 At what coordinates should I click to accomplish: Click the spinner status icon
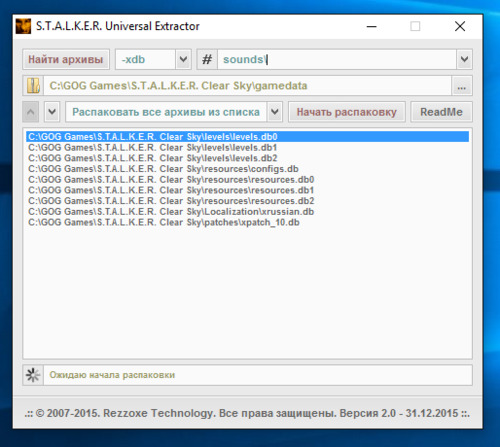pos(33,375)
